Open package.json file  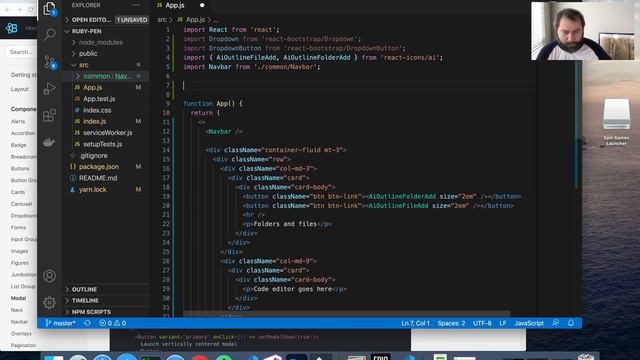coord(107,167)
